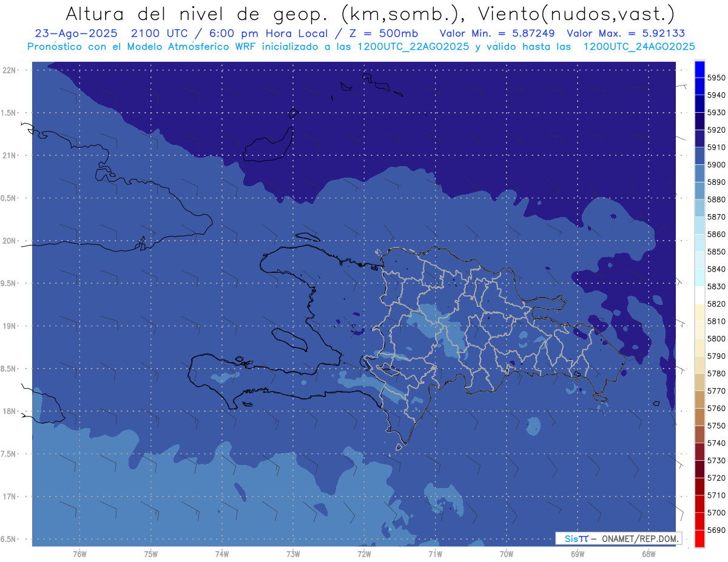Click the 5920 color bar label
This screenshot has width=728, height=562.
point(716,130)
